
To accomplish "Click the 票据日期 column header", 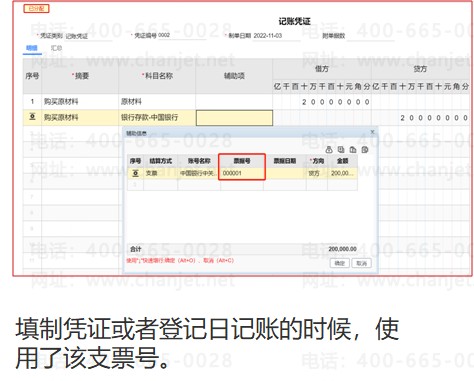I will point(285,161).
